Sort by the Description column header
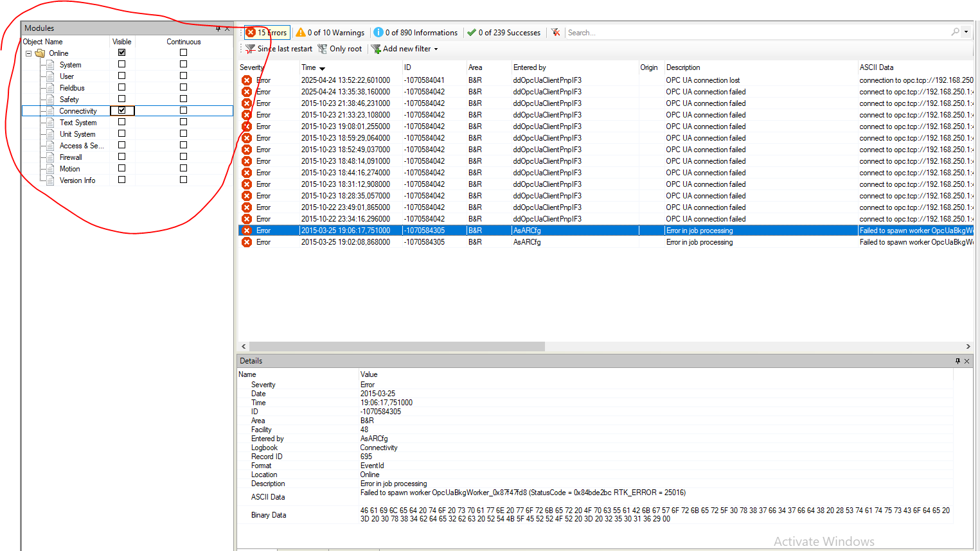980x551 pixels. [761, 67]
